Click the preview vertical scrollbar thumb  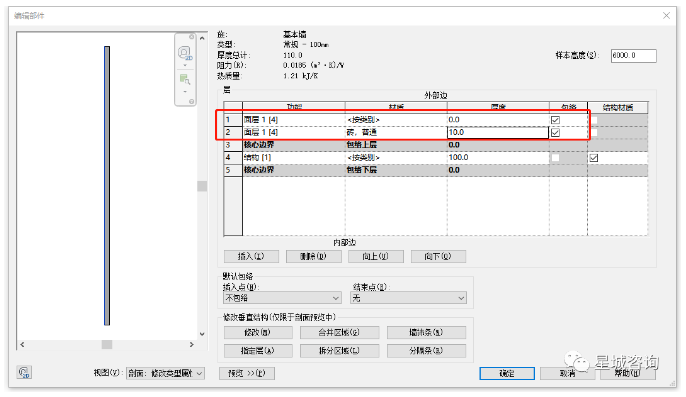coord(202,186)
